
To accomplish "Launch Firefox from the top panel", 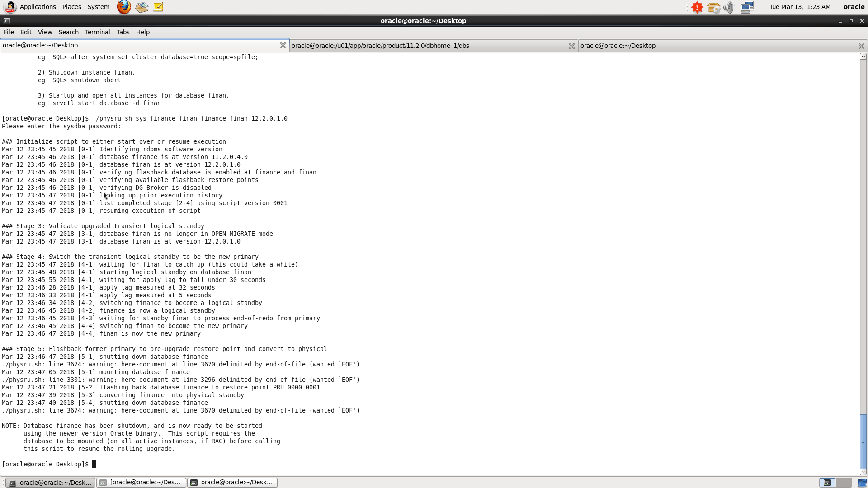I will 124,7.
